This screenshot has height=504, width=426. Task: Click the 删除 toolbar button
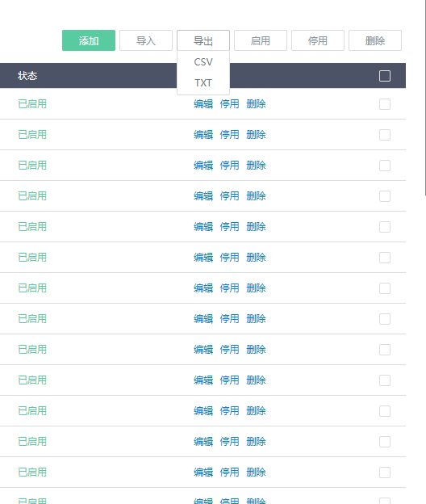375,40
